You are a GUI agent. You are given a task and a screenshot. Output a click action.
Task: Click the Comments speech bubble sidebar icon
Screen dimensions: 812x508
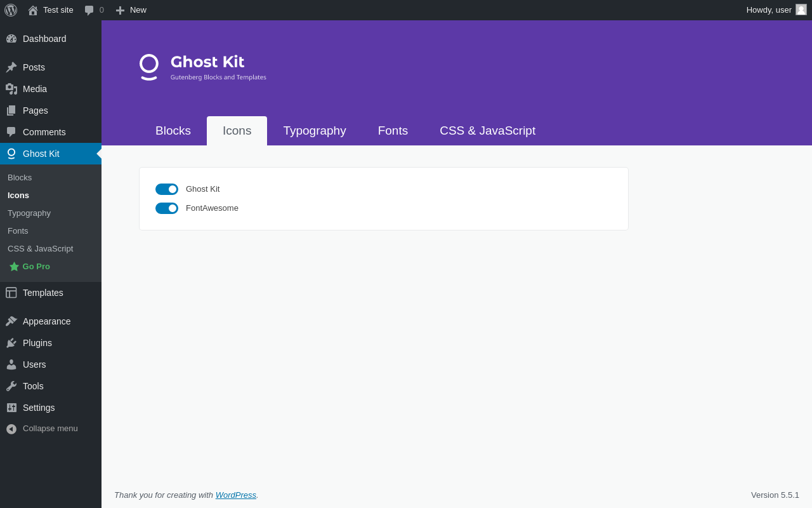click(x=11, y=132)
